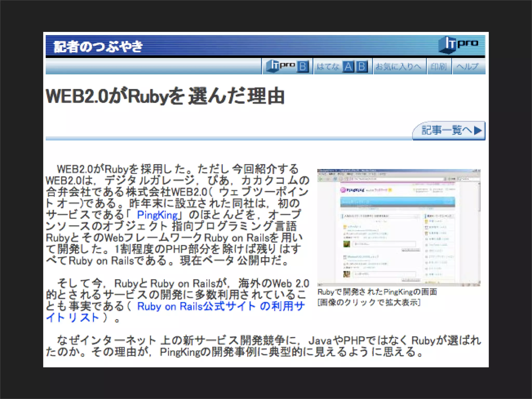Click the 記者のつぶやき banner title
The image size is (532, 399).
click(x=98, y=47)
